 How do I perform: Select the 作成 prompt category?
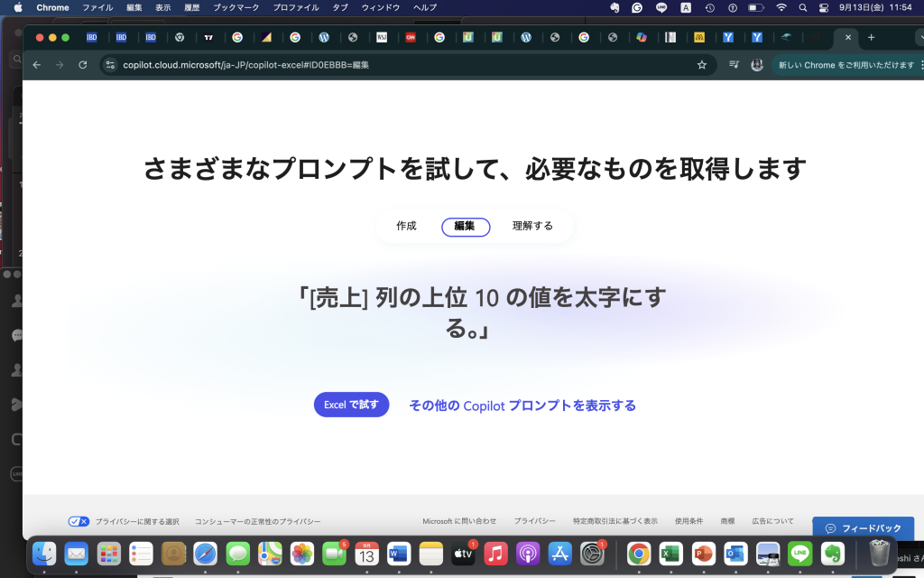click(x=406, y=227)
